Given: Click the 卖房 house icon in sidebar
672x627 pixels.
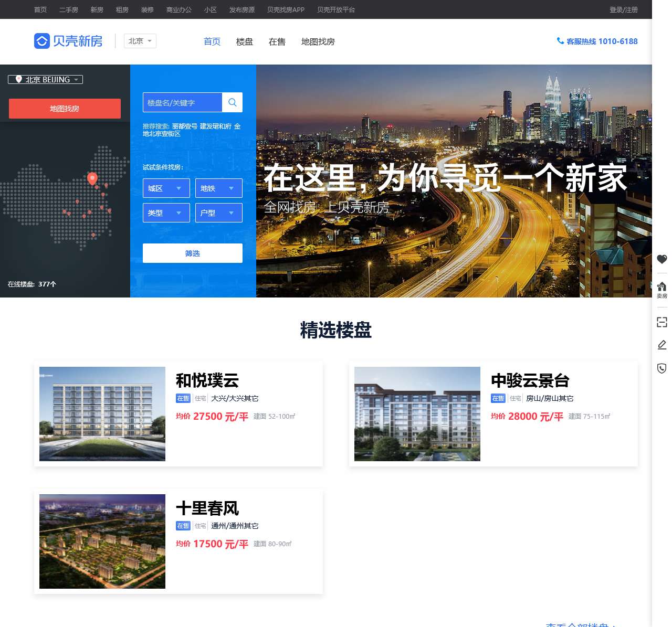Looking at the screenshot, I should point(661,290).
